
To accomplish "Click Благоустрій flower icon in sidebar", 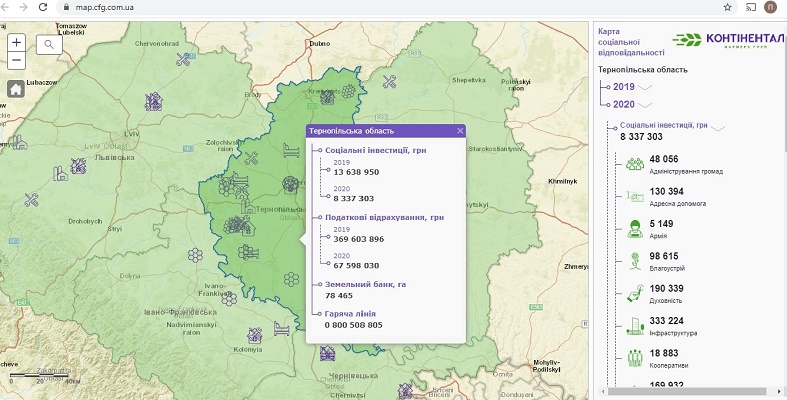I will [635, 261].
